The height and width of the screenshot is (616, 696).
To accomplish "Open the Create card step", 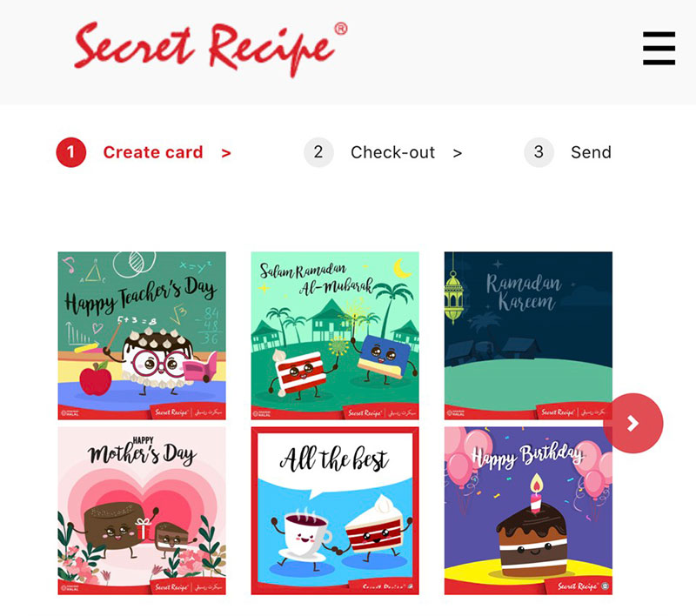I will click(x=153, y=152).
